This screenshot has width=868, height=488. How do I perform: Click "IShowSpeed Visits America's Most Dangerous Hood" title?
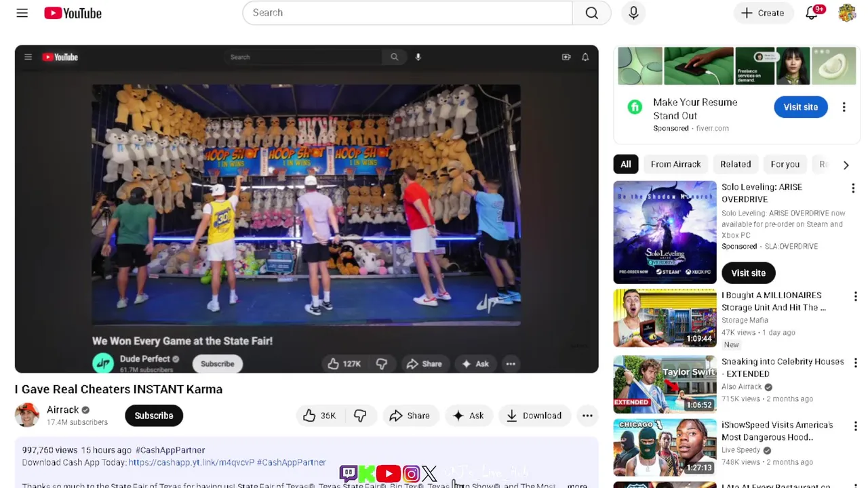[x=777, y=431]
